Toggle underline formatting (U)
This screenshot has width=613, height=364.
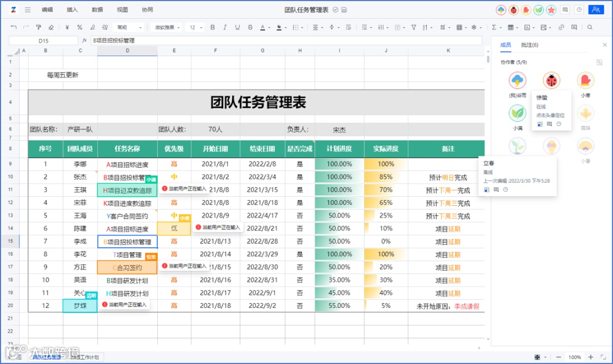point(237,27)
